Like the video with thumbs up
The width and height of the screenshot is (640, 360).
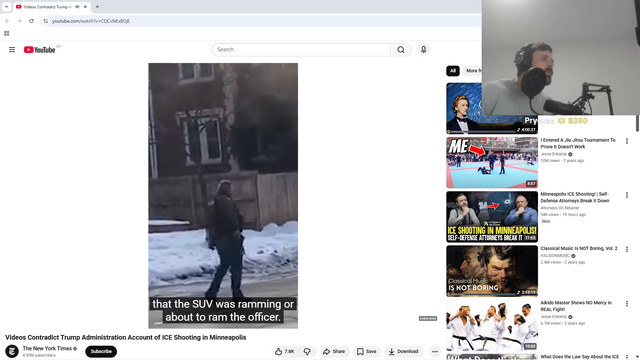coord(284,351)
